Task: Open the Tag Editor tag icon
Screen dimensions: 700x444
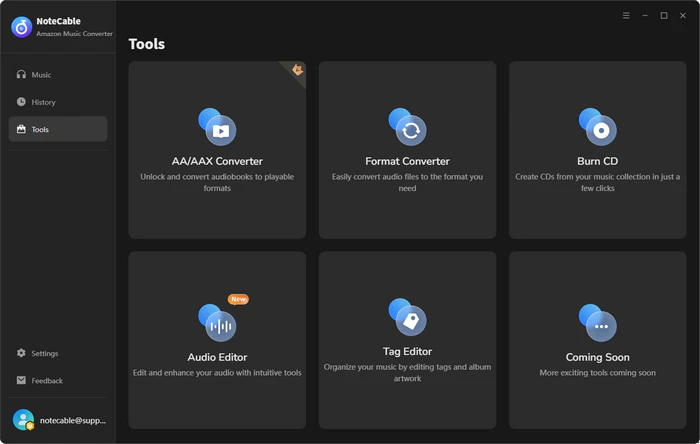Action: [407, 317]
